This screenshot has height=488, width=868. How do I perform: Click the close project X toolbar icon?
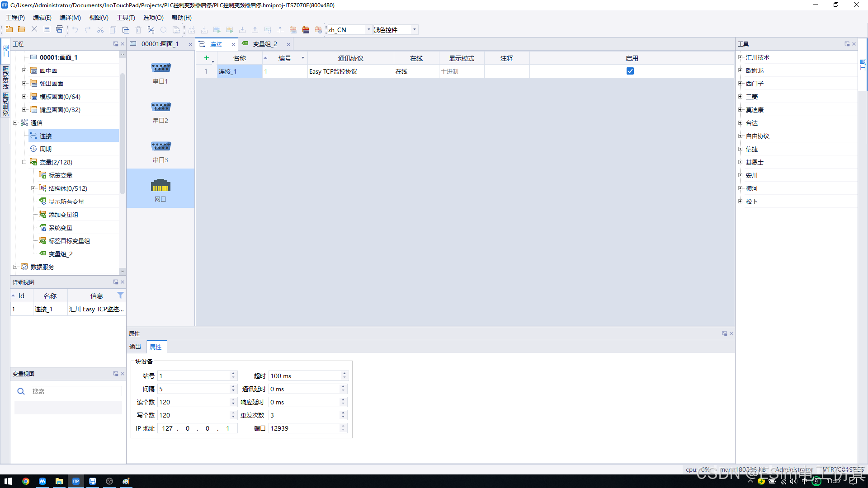coord(34,30)
